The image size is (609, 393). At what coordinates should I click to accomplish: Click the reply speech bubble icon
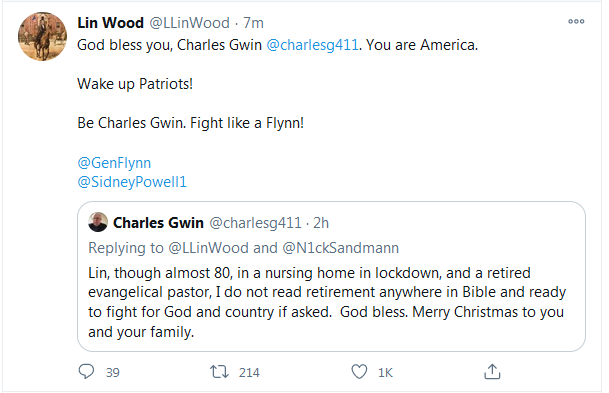click(86, 372)
